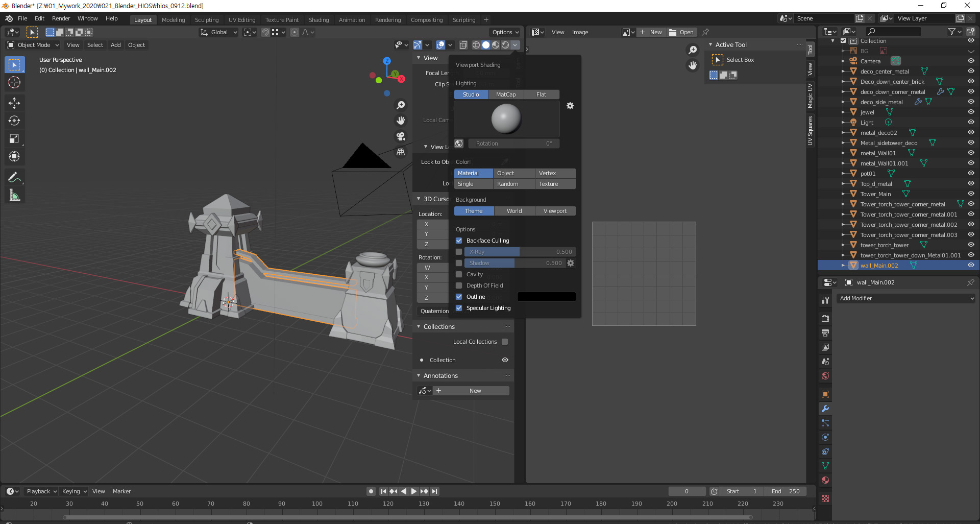The width and height of the screenshot is (980, 524).
Task: Select the Annotate tool
Action: point(14,177)
